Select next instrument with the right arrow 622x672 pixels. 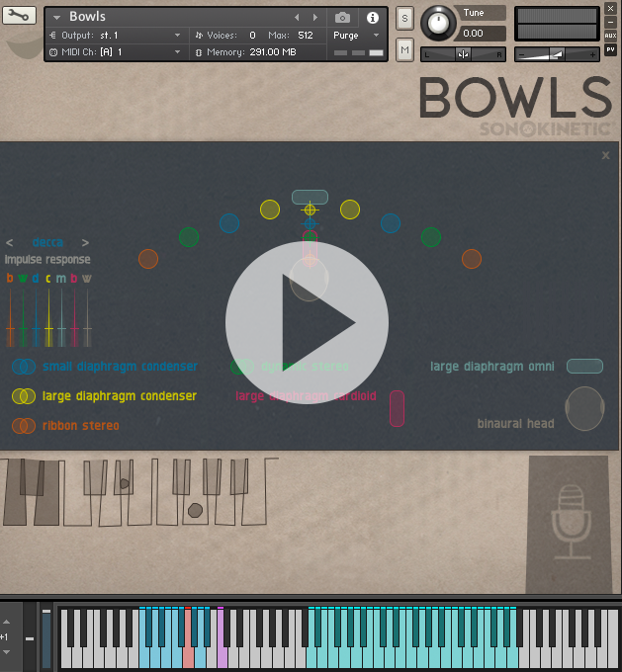[315, 17]
